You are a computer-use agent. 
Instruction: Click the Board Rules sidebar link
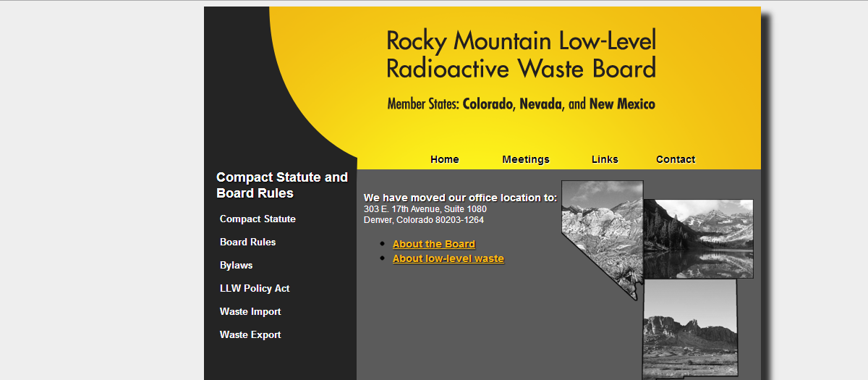tap(247, 242)
